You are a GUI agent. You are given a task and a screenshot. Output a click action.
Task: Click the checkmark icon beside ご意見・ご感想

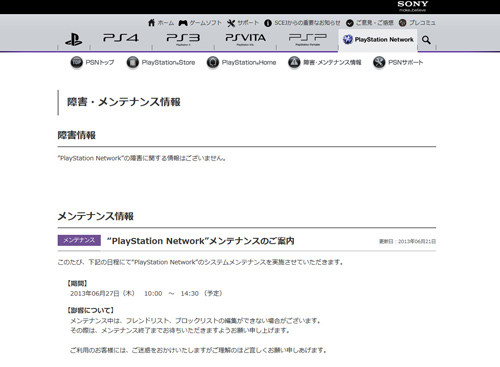coord(350,23)
